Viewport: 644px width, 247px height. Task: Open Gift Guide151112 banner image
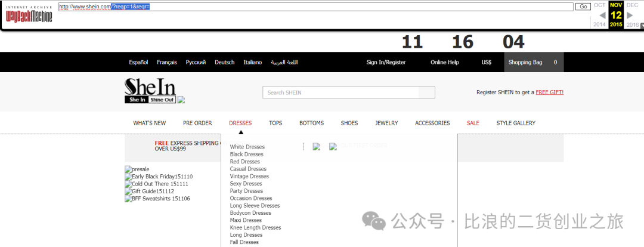[150, 192]
